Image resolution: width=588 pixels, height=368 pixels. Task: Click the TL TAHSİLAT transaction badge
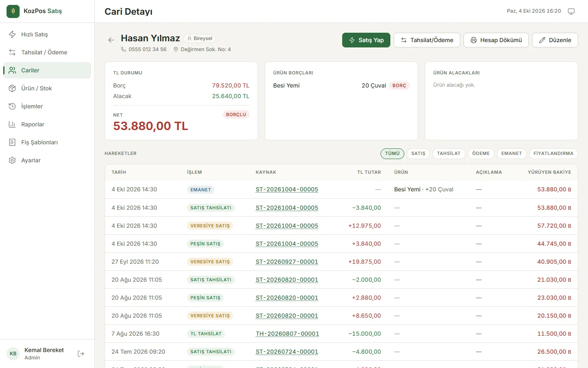click(206, 334)
